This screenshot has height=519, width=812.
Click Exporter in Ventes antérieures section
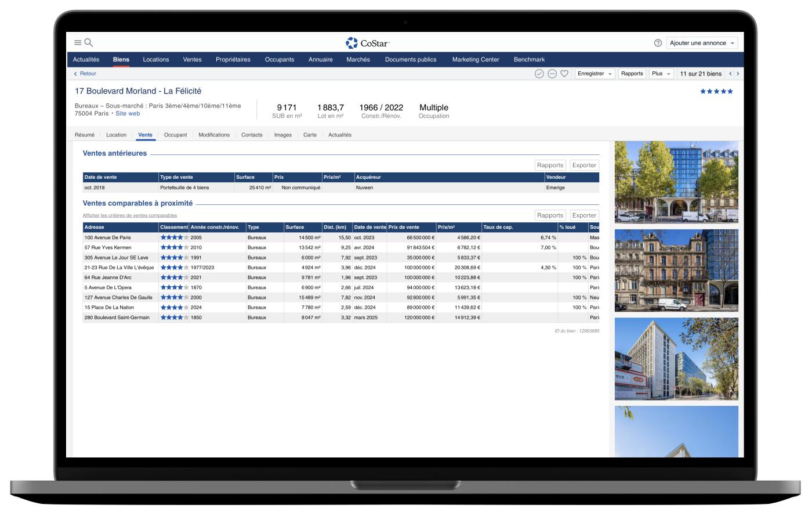coord(584,165)
